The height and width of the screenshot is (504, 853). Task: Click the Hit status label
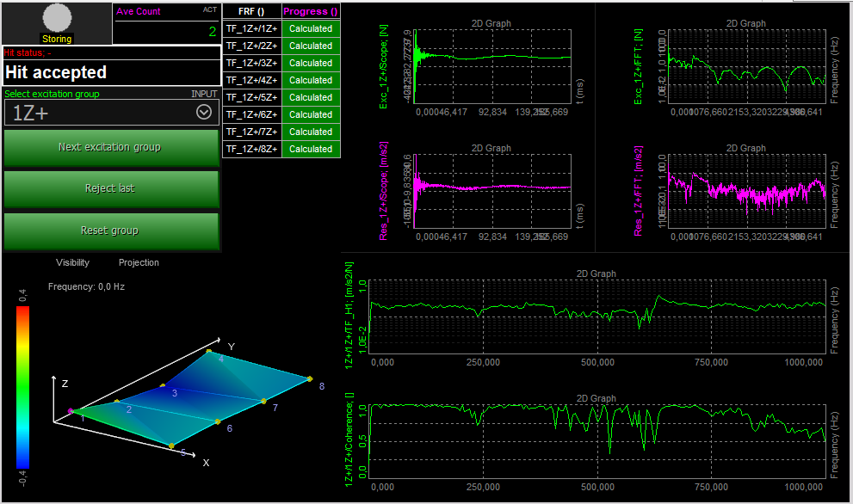click(28, 52)
